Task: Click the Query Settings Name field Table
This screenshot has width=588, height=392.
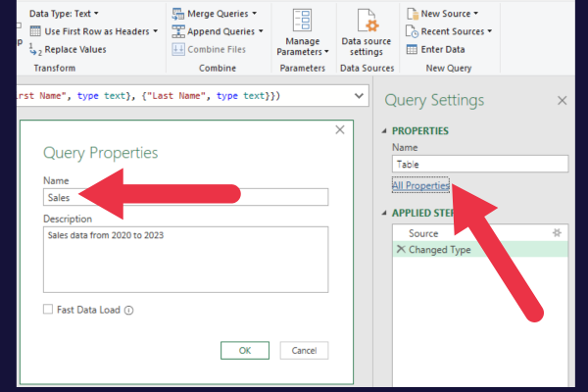Action: [x=480, y=164]
